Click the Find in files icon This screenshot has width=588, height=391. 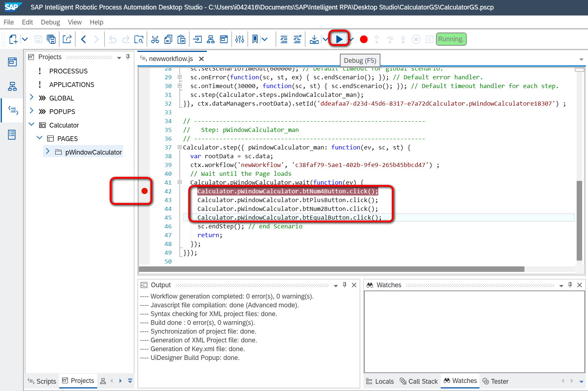[139, 39]
